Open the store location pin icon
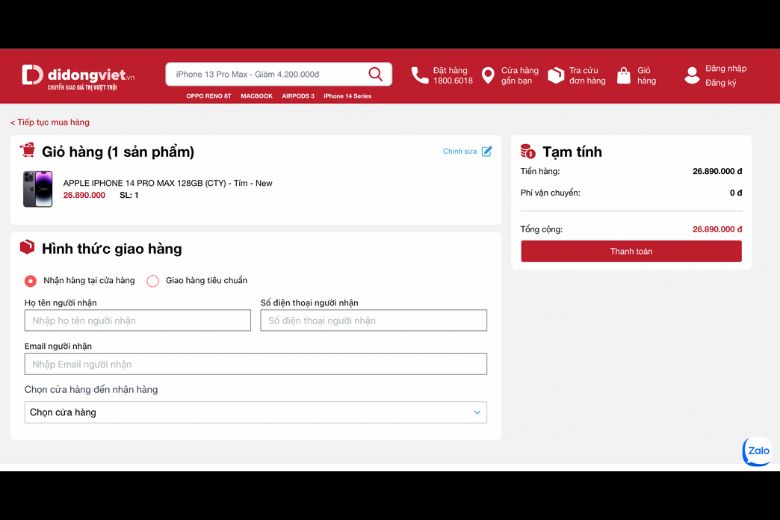 tap(488, 75)
